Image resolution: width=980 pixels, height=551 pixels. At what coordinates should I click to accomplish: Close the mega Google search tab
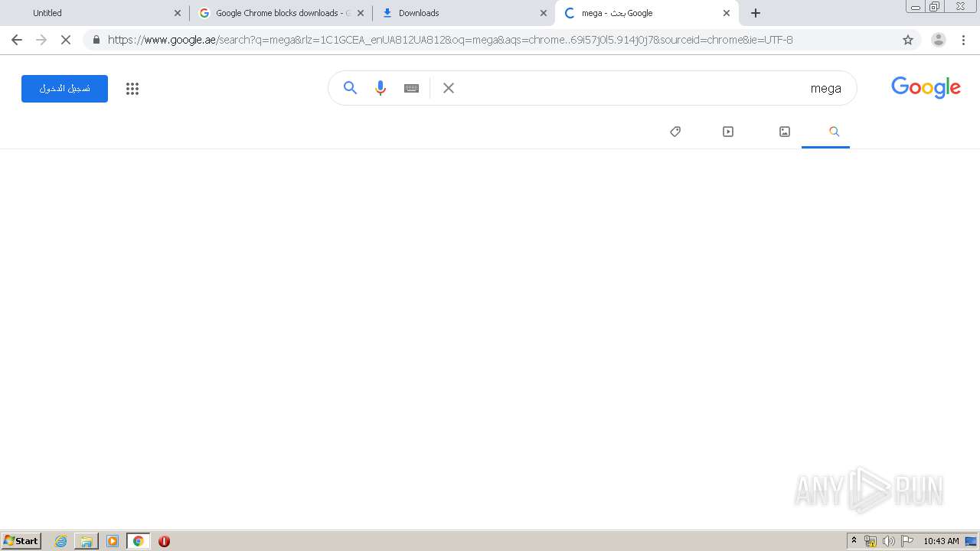click(x=727, y=13)
